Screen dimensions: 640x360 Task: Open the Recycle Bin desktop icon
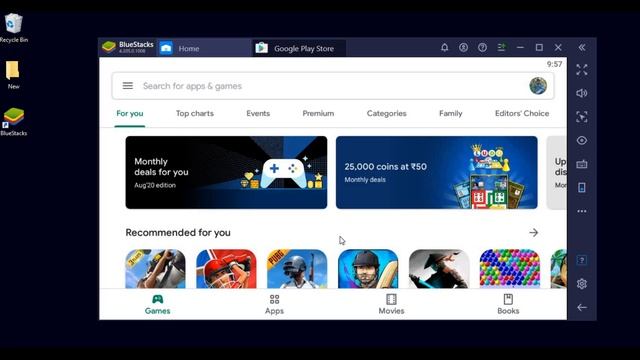[14, 28]
